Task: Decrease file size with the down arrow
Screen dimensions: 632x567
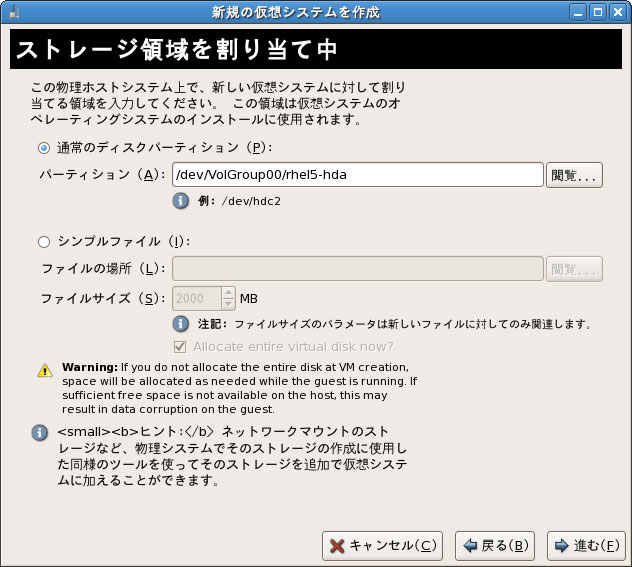Action: coord(228,303)
